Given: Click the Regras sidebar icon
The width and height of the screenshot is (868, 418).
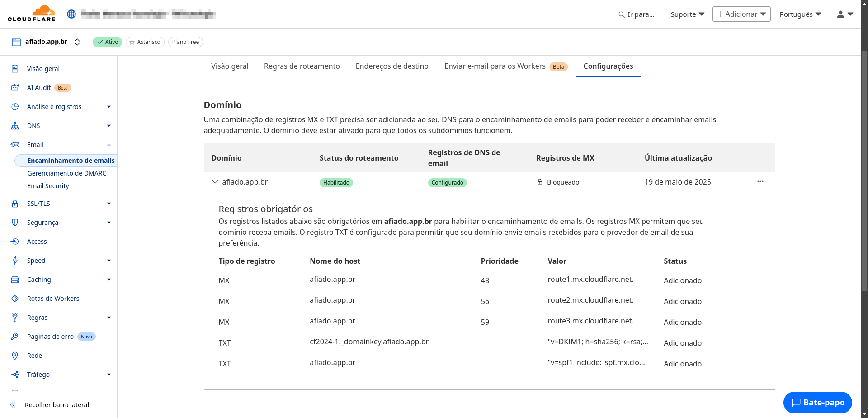Looking at the screenshot, I should 15,318.
